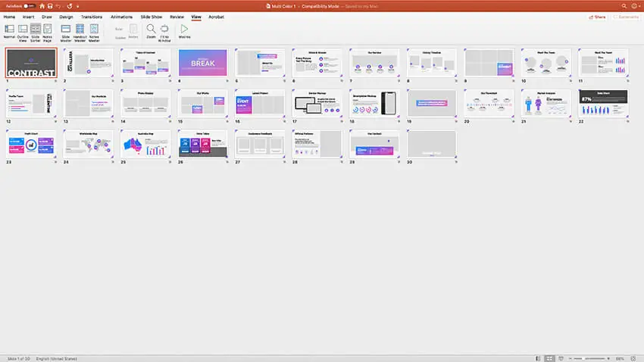Select slide 26 Price Table thumbnail
Viewport: 644px width, 362px height.
pyautogui.click(x=202, y=144)
